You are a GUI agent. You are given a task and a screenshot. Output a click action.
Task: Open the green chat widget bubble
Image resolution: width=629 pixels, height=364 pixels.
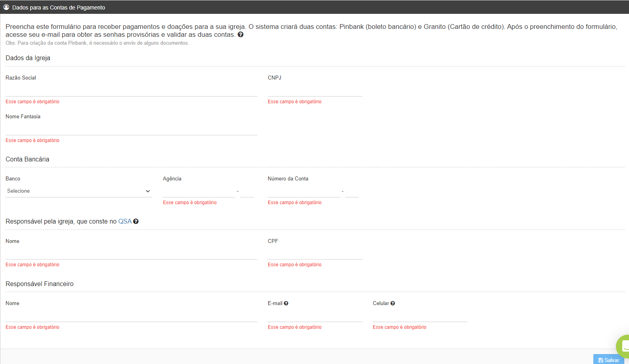click(623, 346)
